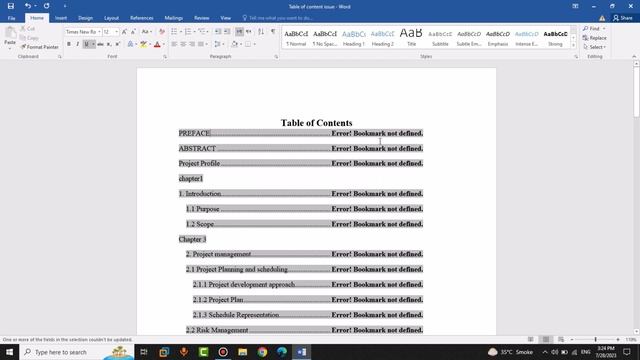The image size is (640, 360).
Task: Justify the text
Action: (201, 44)
